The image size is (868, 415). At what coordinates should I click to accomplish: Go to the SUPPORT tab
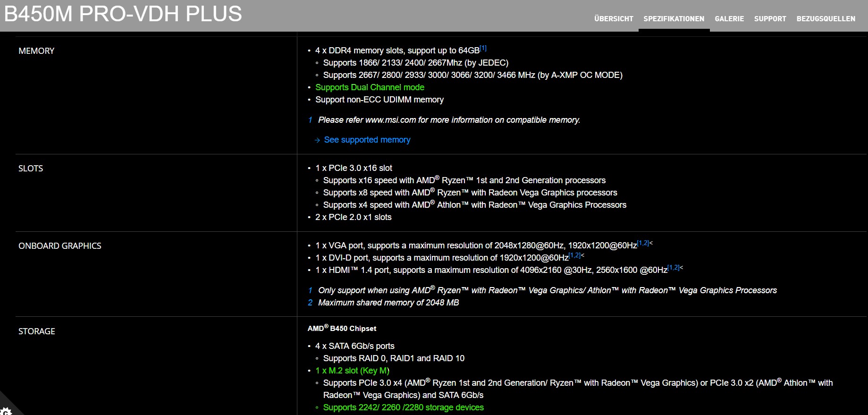click(x=770, y=19)
